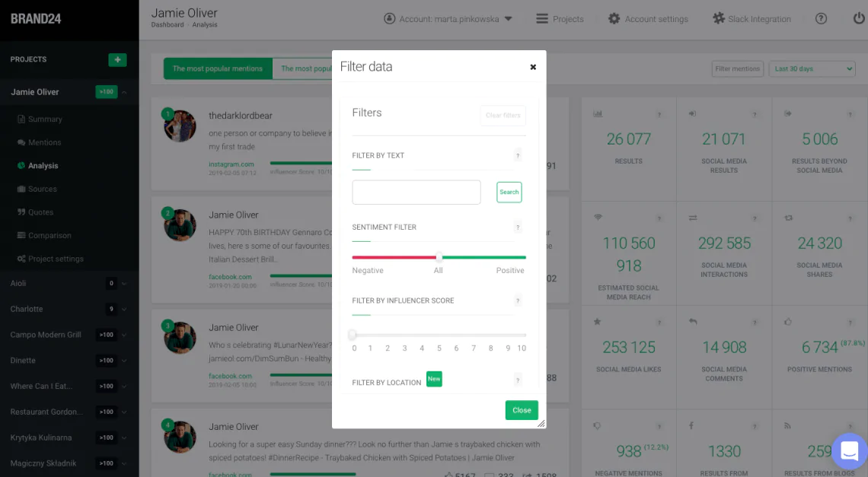This screenshot has width=868, height=477.
Task: Click the blogs RSS icon
Action: coord(787,425)
